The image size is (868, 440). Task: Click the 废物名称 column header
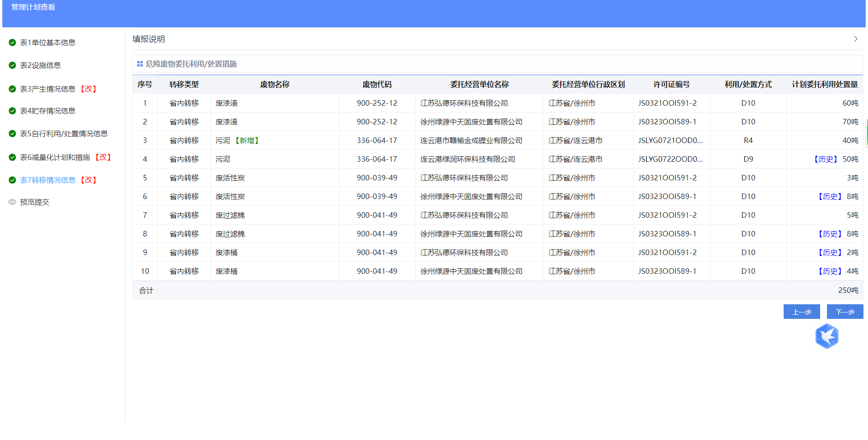(274, 84)
